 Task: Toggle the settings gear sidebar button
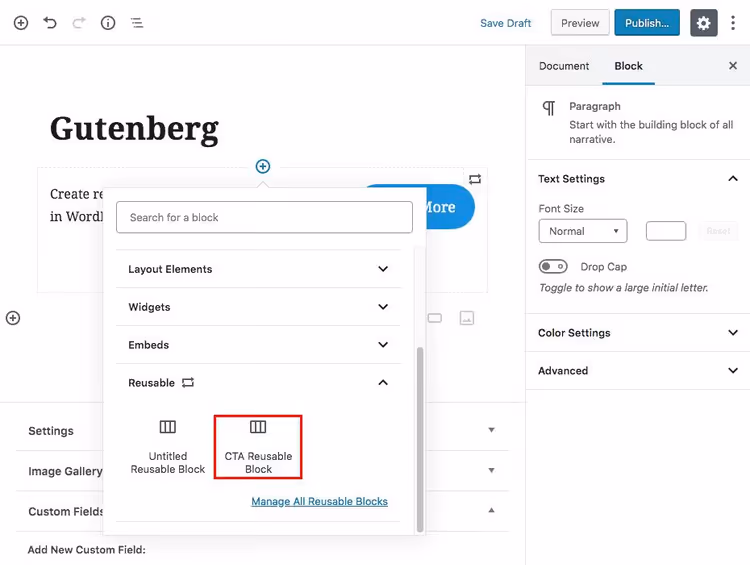(704, 22)
